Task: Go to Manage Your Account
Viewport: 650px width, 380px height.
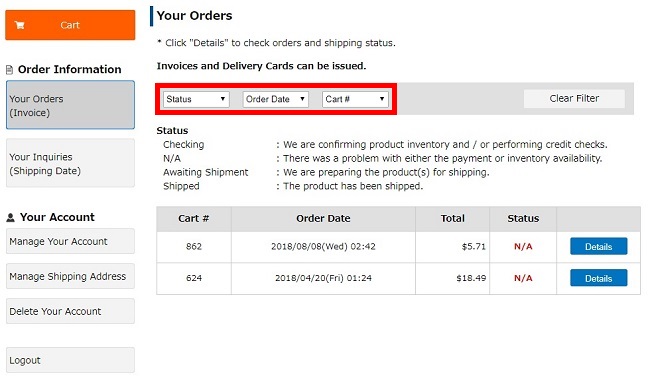Action: point(70,241)
